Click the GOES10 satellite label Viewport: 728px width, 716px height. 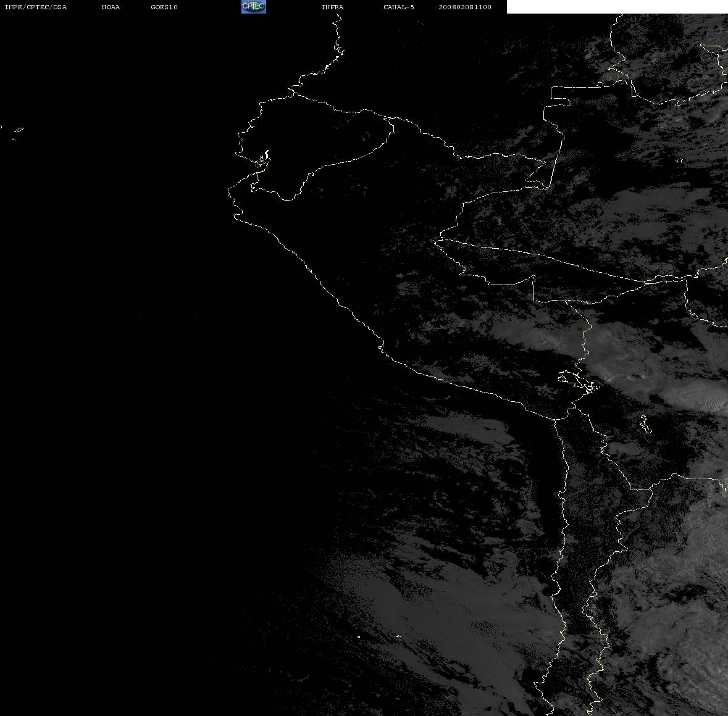coord(164,7)
